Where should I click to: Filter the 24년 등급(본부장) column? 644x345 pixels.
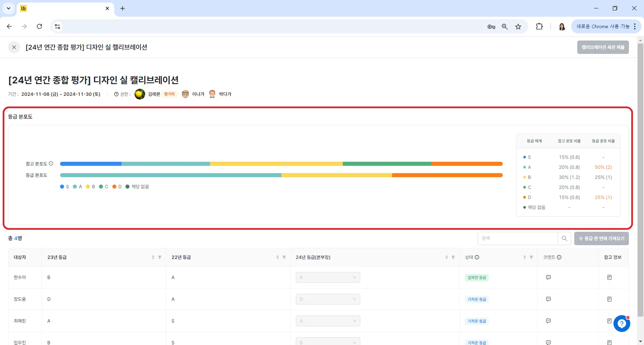pyautogui.click(x=453, y=257)
